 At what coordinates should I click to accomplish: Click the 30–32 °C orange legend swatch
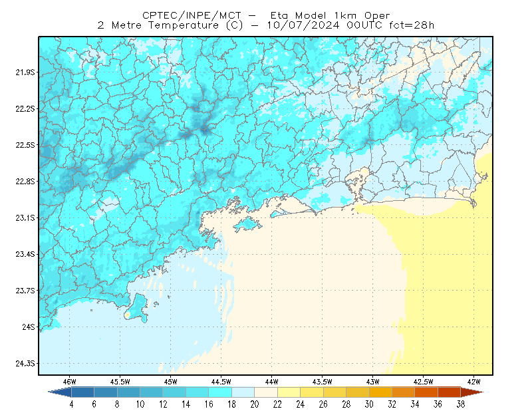(x=380, y=392)
